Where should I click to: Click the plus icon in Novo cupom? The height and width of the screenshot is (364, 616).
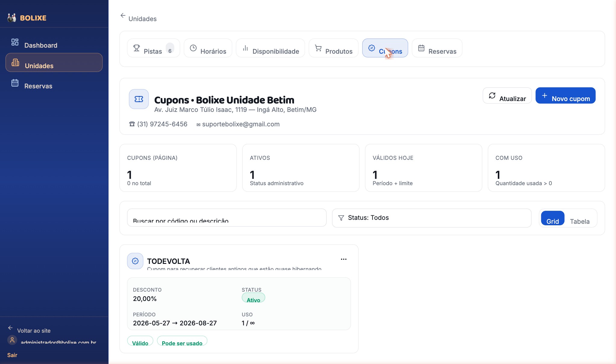click(545, 95)
